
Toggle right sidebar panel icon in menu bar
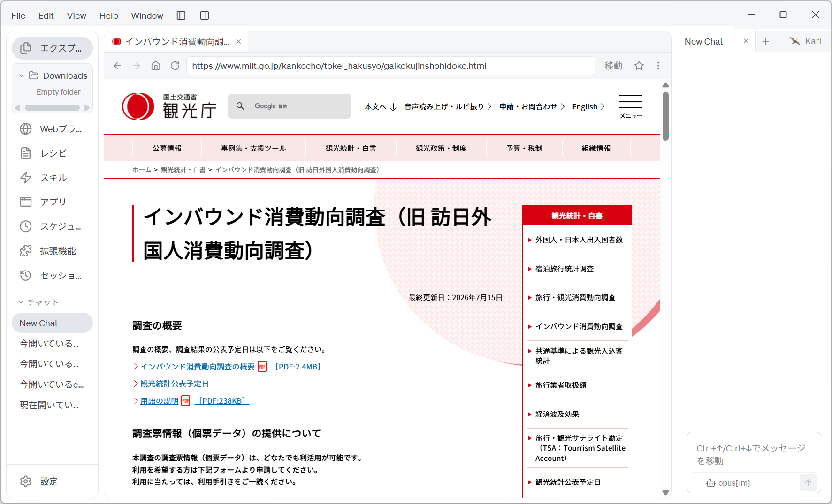tap(205, 15)
